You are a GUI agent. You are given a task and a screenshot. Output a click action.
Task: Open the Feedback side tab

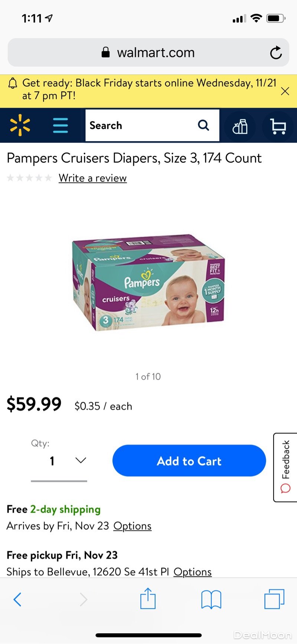285,467
